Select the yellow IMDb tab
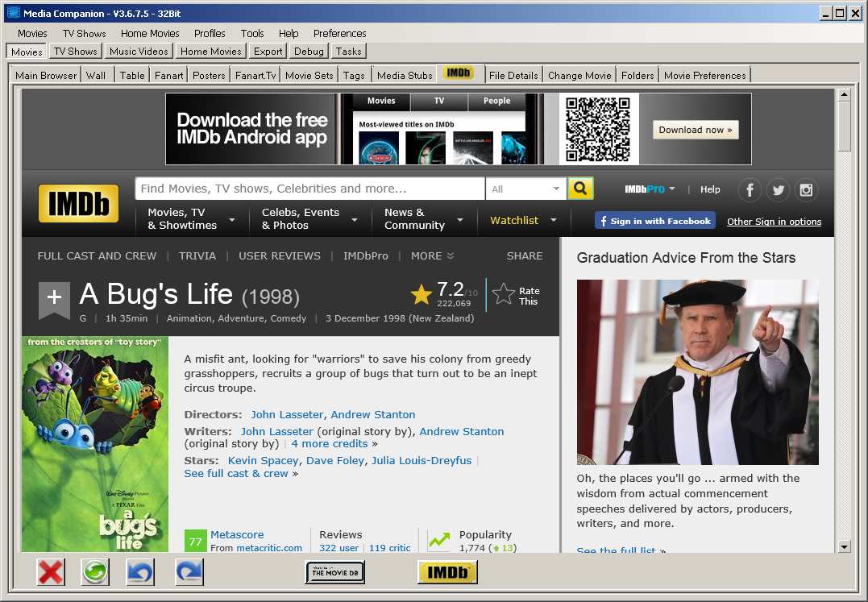The width and height of the screenshot is (868, 602). pyautogui.click(x=459, y=73)
